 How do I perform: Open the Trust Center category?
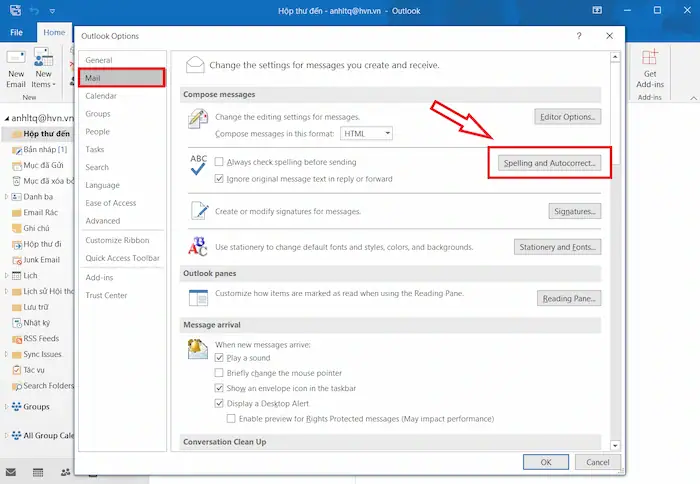[x=121, y=296]
